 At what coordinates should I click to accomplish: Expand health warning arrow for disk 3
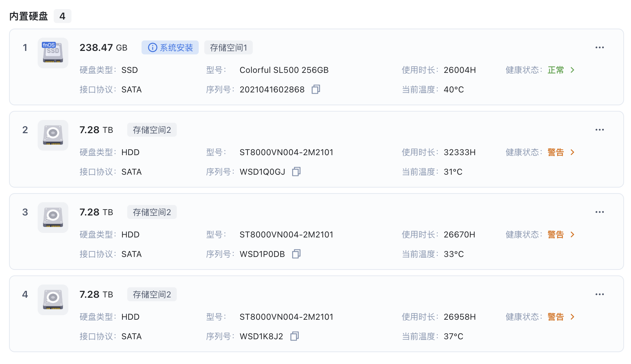(x=572, y=235)
